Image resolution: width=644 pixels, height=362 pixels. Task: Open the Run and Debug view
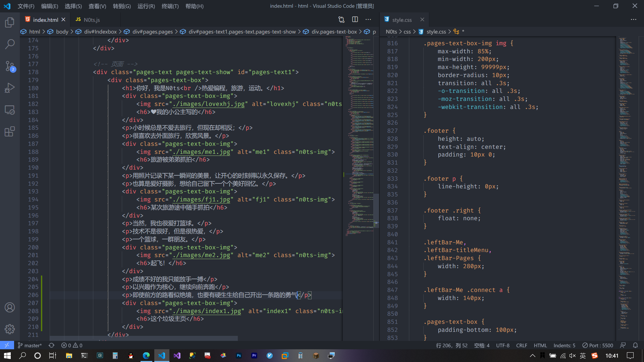tap(10, 88)
